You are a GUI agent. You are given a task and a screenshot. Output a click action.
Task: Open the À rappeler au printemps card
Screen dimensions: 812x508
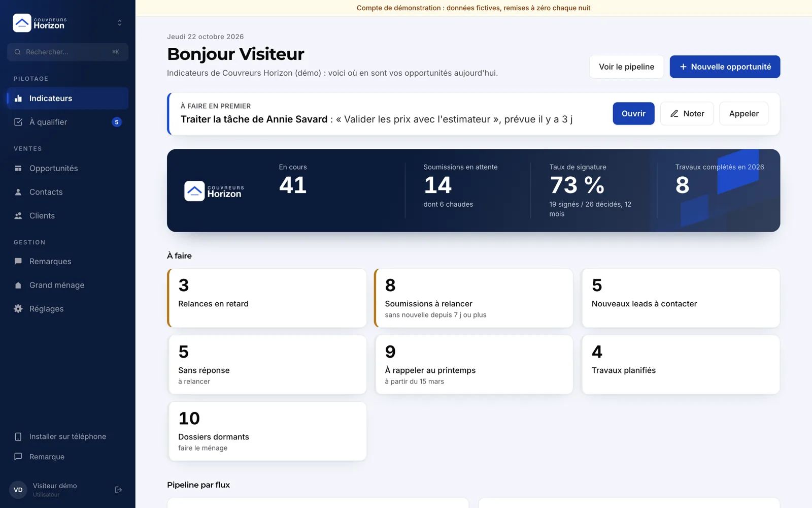point(473,365)
